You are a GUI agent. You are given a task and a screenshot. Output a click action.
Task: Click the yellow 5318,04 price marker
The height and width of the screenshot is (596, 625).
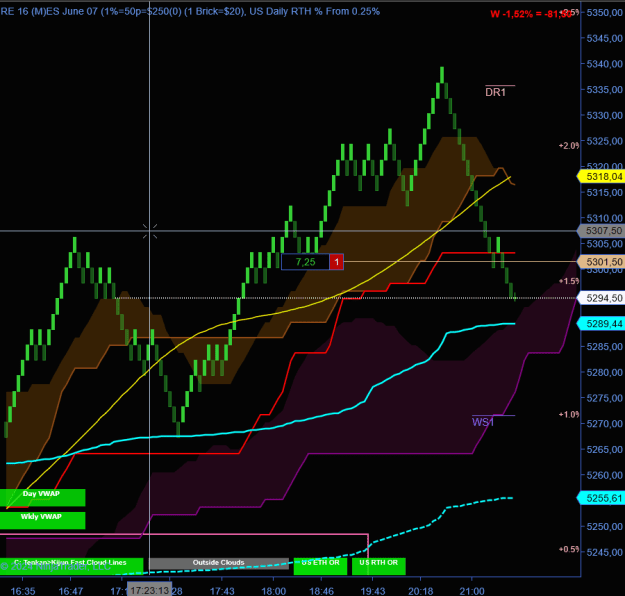click(601, 176)
